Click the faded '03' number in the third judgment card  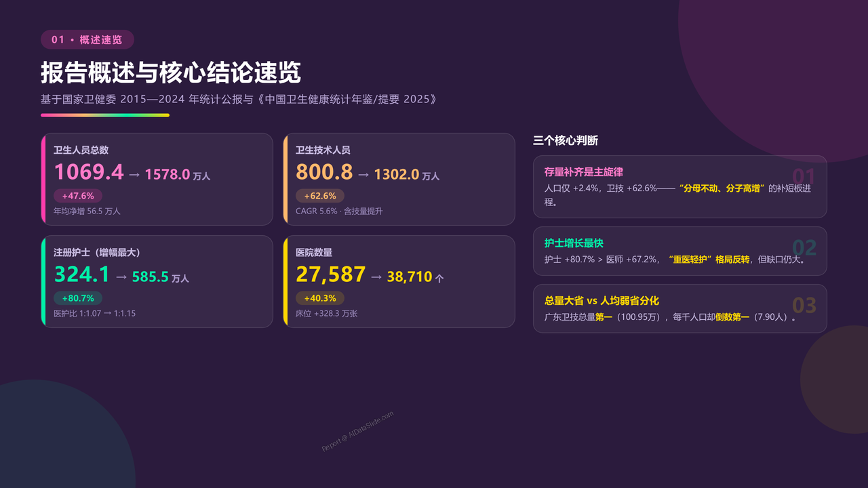pyautogui.click(x=804, y=306)
